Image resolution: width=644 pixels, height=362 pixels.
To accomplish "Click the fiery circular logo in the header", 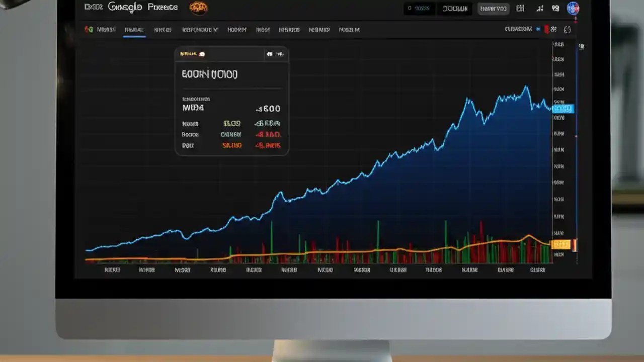I will click(198, 7).
